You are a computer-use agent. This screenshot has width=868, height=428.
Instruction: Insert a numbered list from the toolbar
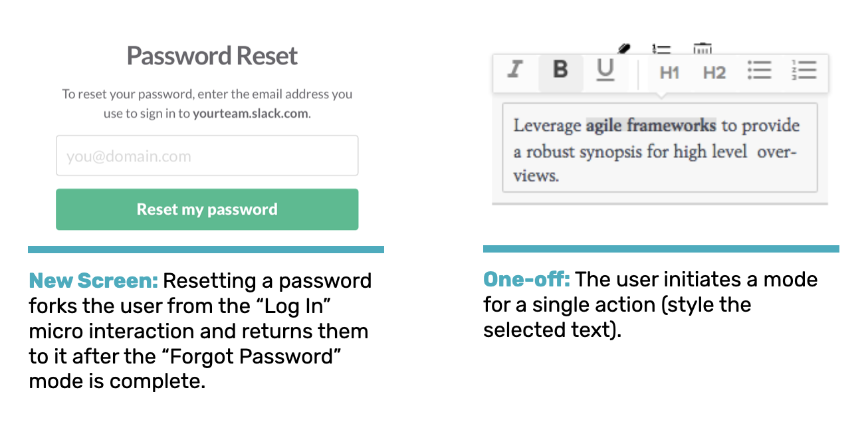(804, 70)
